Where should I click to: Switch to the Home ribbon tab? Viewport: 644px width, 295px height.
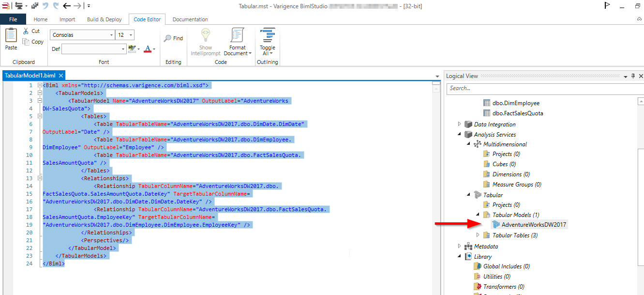[x=41, y=19]
